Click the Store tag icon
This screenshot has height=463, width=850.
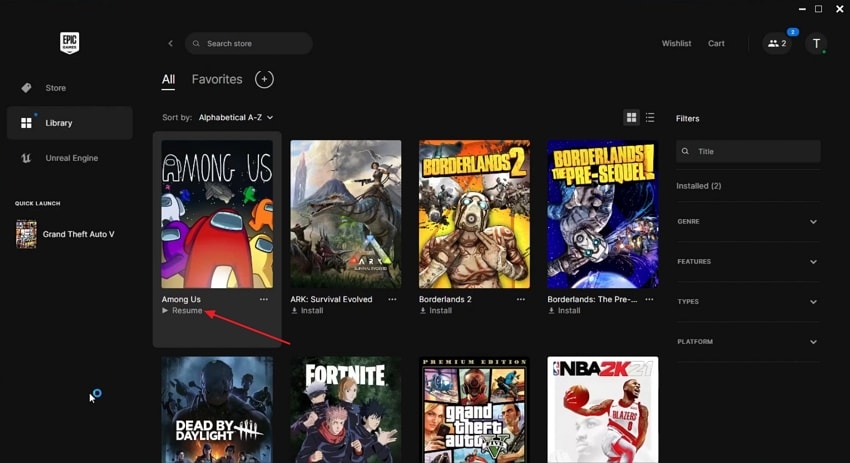point(26,88)
